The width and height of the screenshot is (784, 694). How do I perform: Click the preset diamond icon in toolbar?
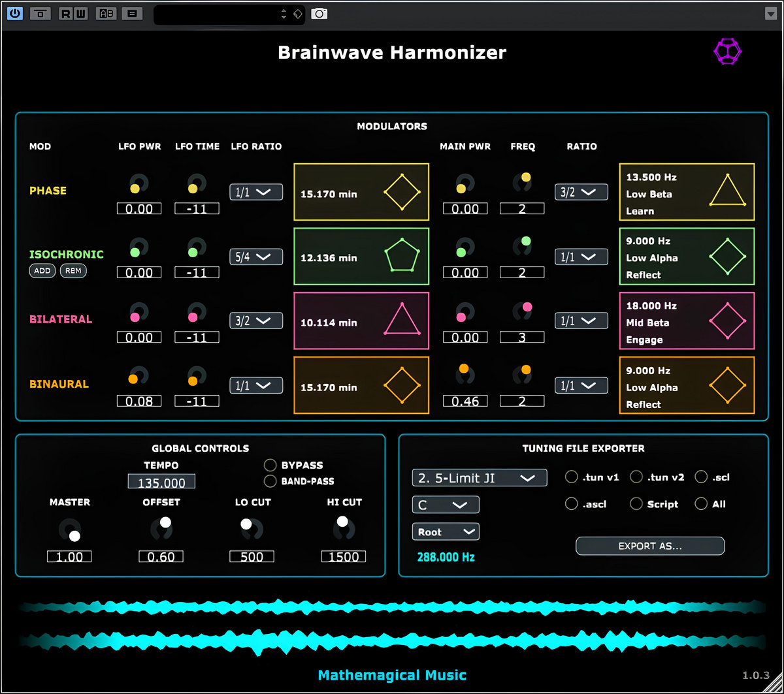tap(297, 13)
